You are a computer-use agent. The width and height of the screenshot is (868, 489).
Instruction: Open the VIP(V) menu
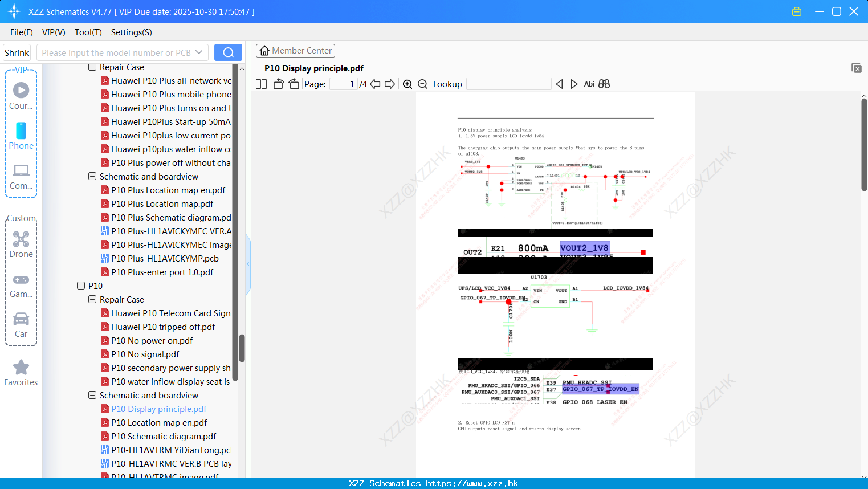tap(54, 32)
